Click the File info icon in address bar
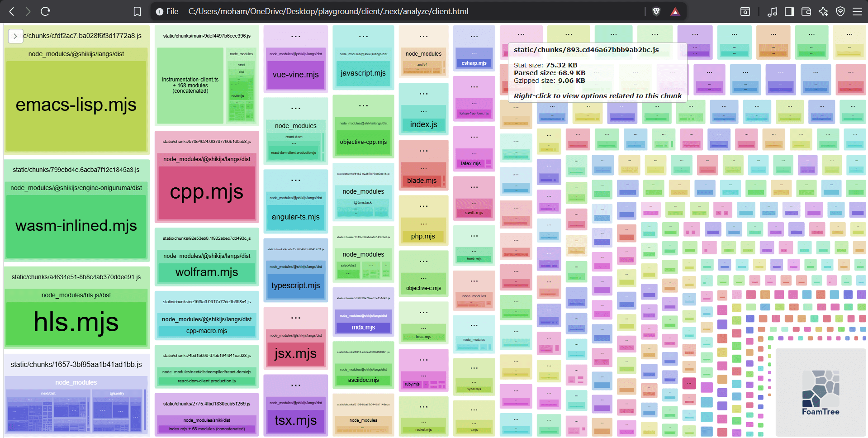Screen dimensions: 868x438 pos(167,11)
